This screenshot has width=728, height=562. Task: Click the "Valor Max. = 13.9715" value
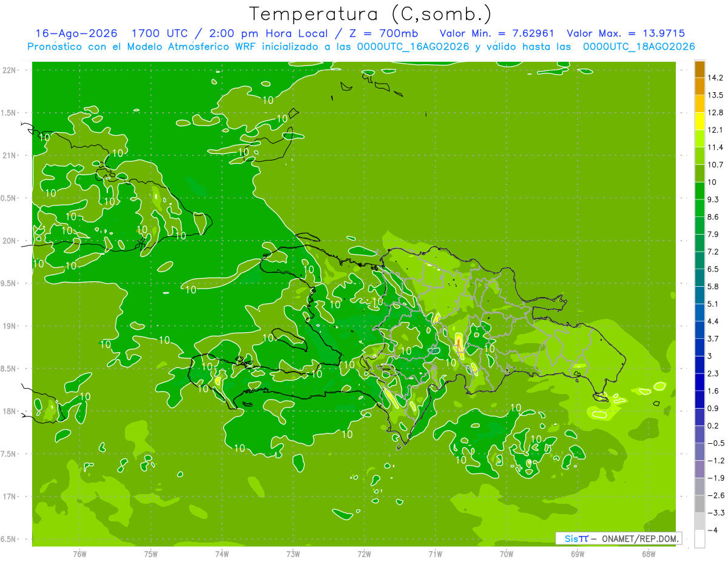(626, 33)
